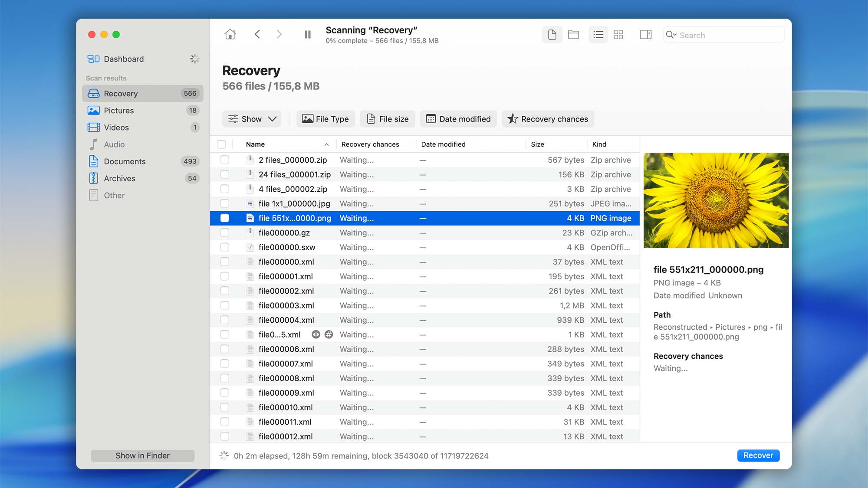Click zip icon of 2 files_000000.zip
868x488 pixels.
pos(250,160)
